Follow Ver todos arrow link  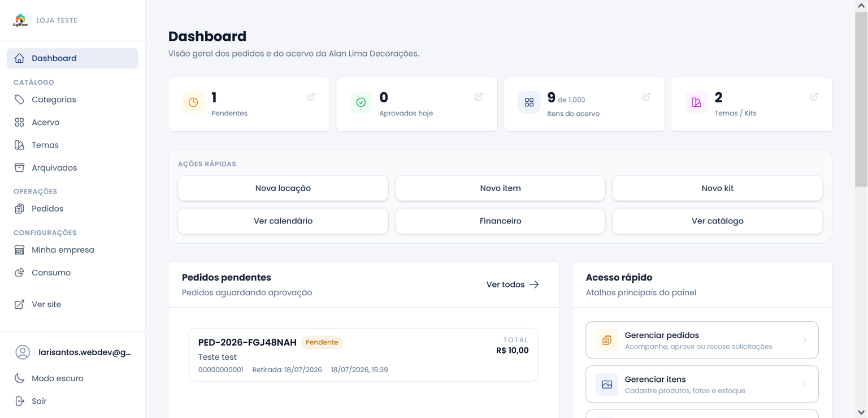tap(513, 285)
